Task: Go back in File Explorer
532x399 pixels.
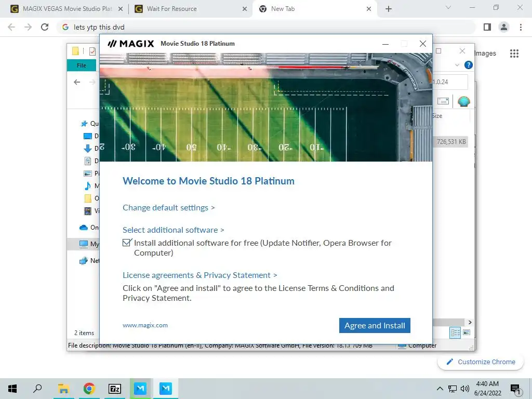Action: tap(77, 82)
